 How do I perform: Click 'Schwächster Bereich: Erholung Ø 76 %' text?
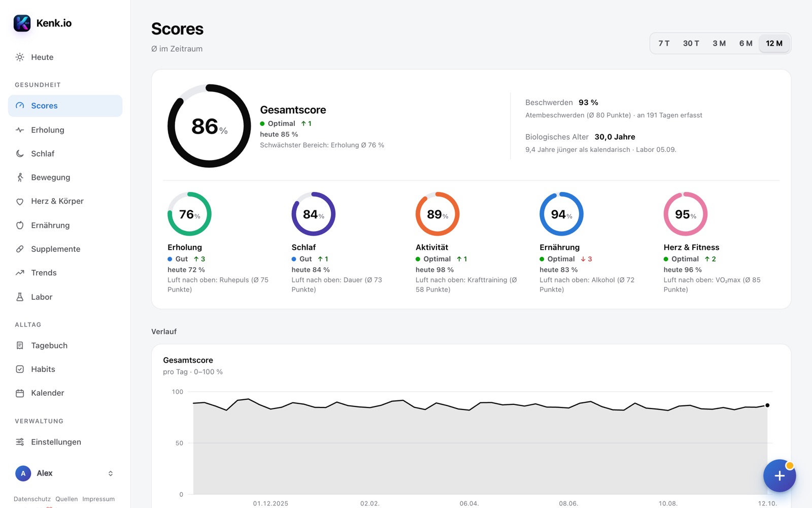pyautogui.click(x=322, y=145)
